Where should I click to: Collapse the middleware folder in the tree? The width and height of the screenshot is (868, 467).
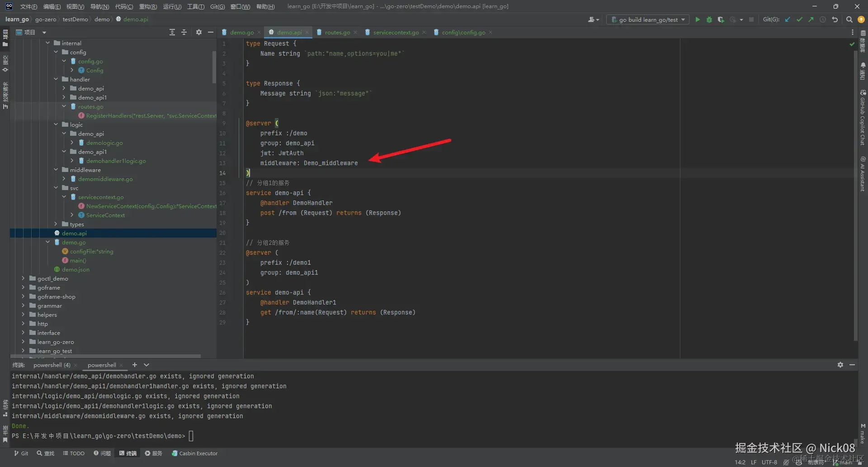[56, 170]
